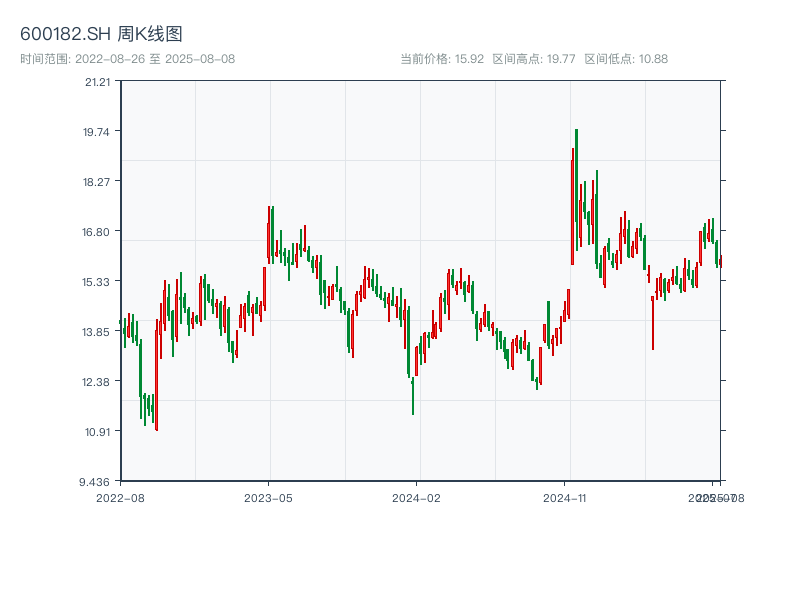Click the chart title 600182.SH 周K线图
The height and width of the screenshot is (600, 800).
[x=101, y=34]
